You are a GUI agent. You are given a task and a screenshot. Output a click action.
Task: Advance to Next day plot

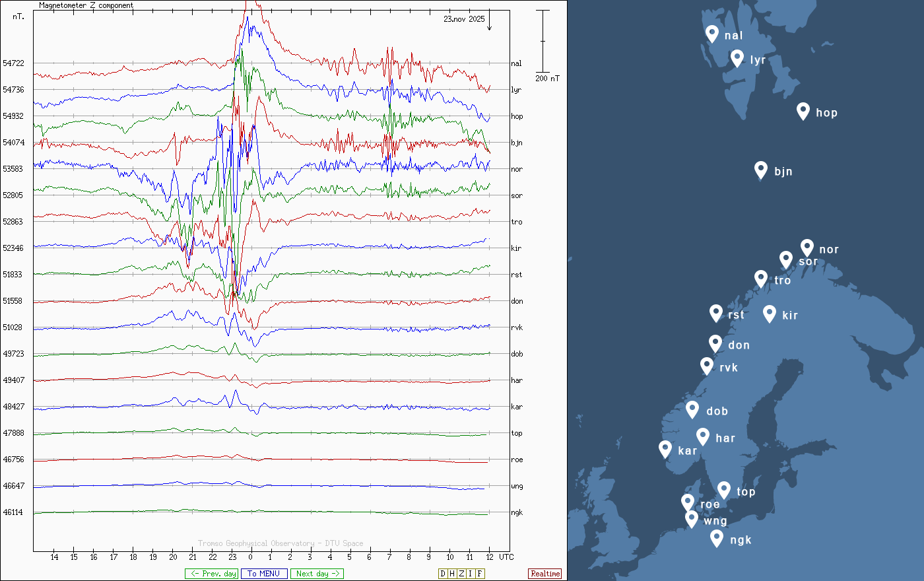tap(317, 574)
